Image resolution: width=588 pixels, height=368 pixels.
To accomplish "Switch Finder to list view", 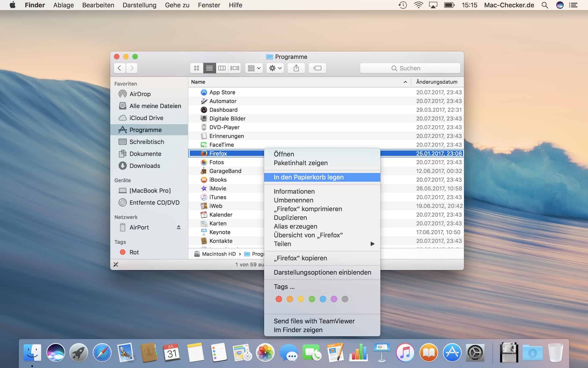I will point(209,68).
